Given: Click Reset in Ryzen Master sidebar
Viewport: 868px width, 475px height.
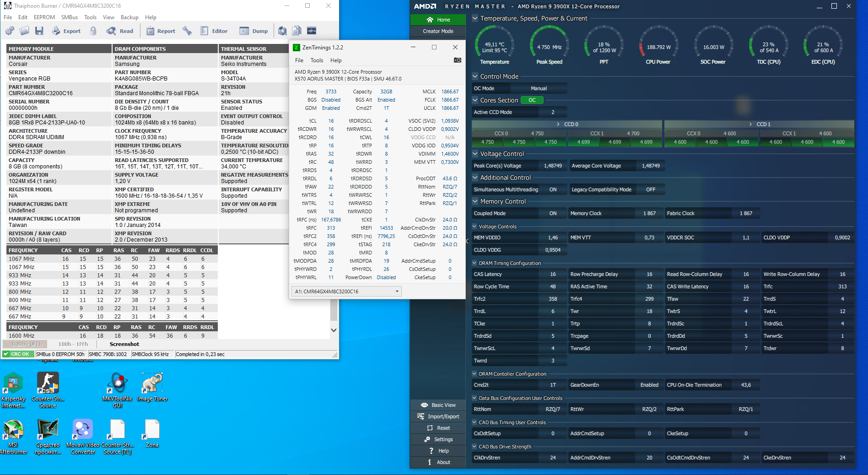Looking at the screenshot, I should pyautogui.click(x=438, y=428).
